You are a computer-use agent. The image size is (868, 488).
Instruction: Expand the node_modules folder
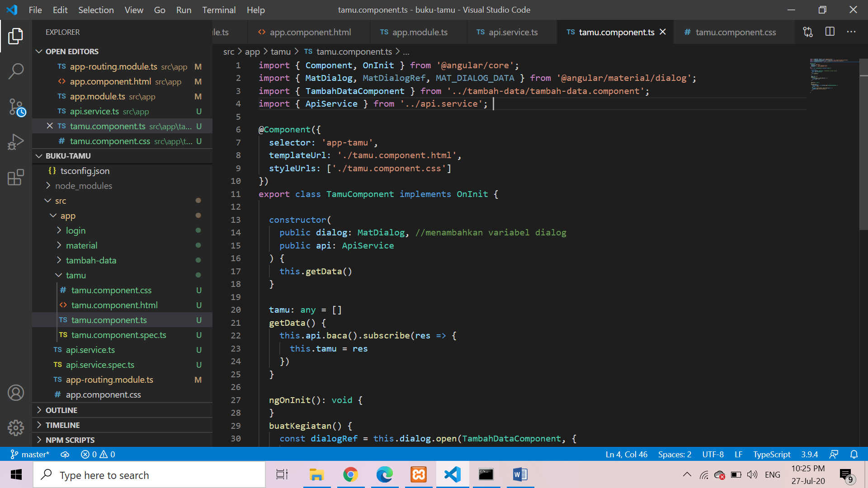(x=83, y=186)
